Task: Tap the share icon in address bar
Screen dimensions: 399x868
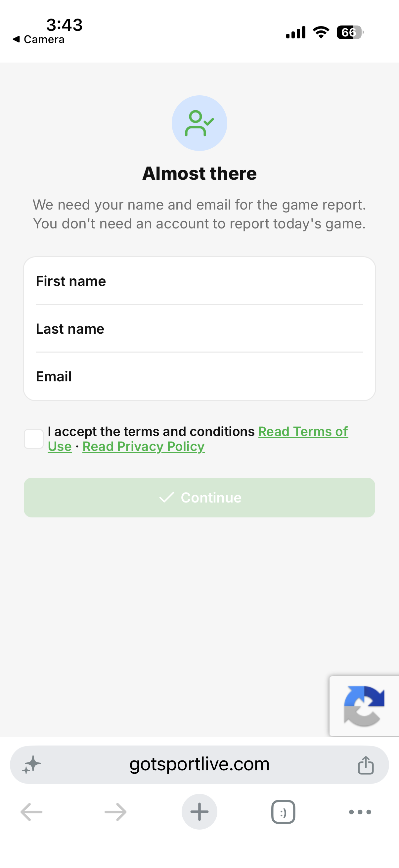Action: click(x=366, y=765)
